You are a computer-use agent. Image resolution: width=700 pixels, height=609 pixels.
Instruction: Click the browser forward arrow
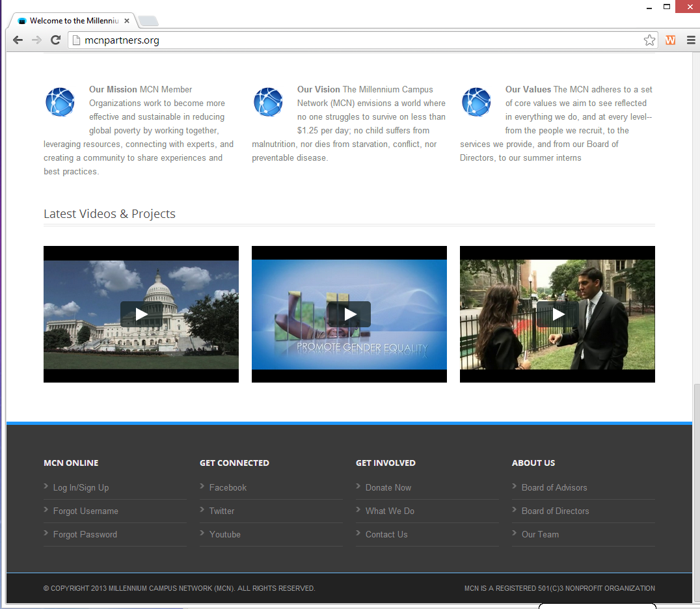[36, 40]
